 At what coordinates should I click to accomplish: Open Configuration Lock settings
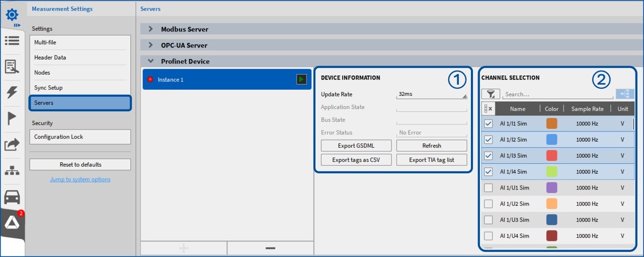click(x=80, y=137)
